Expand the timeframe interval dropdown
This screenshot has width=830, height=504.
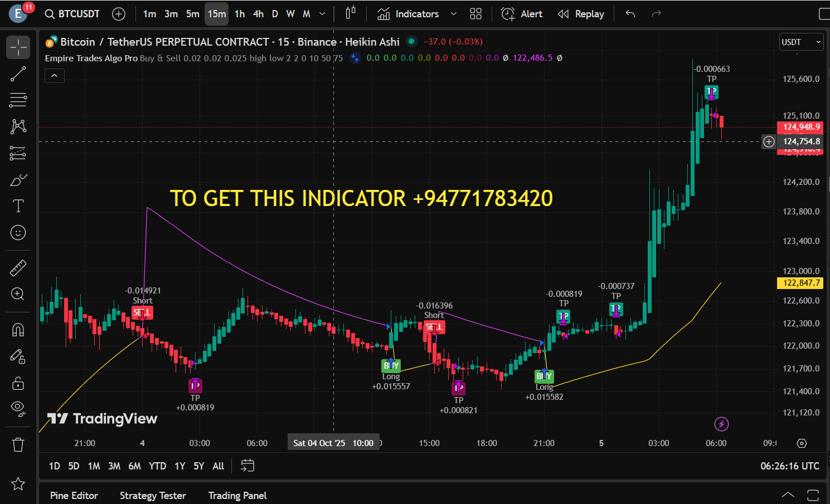[322, 14]
